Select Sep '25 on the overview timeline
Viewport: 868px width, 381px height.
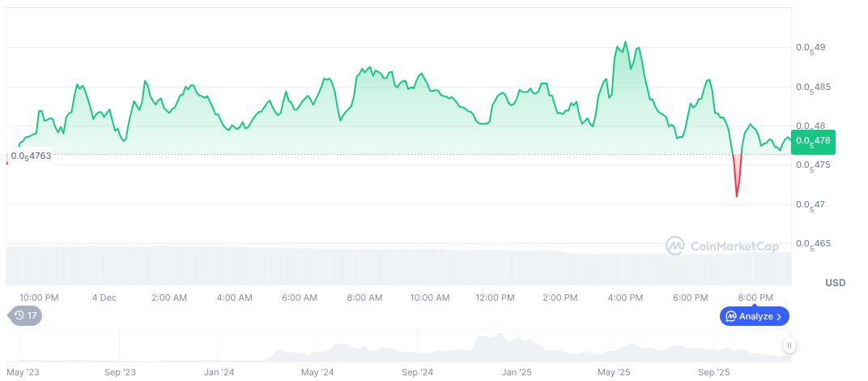(713, 372)
